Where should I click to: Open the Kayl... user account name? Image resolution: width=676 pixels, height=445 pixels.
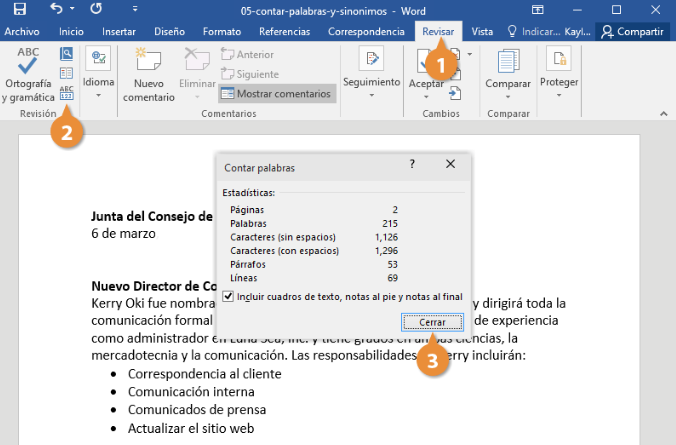(577, 31)
